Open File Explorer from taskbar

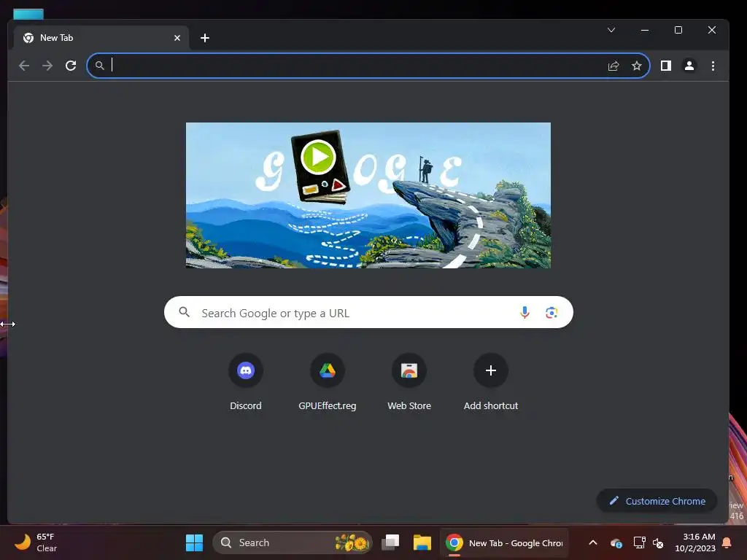coord(422,542)
